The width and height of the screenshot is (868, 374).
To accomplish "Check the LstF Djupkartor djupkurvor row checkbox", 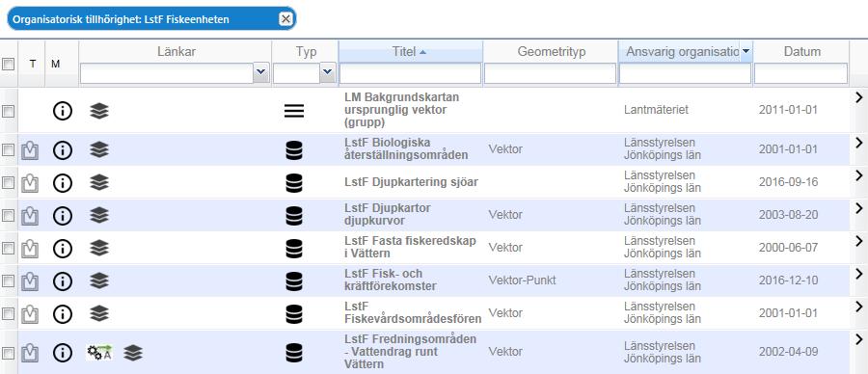I will (x=8, y=216).
